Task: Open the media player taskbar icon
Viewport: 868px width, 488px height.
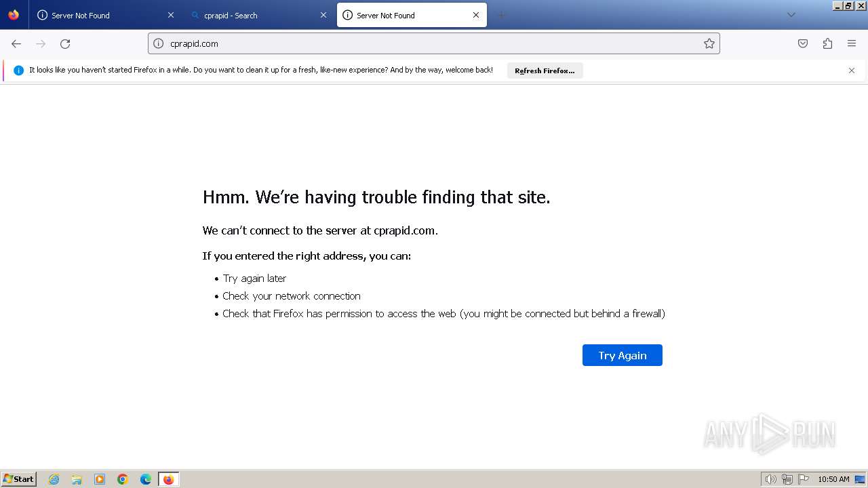Action: click(x=100, y=479)
